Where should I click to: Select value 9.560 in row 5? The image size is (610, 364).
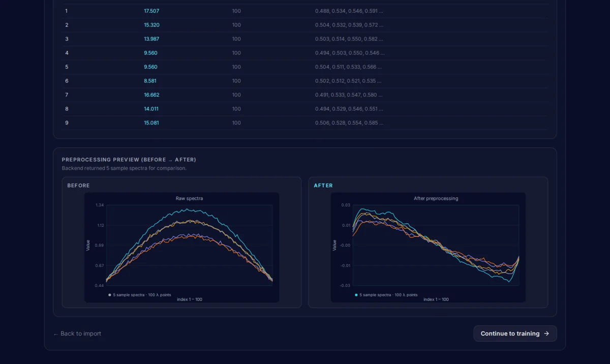pos(150,67)
